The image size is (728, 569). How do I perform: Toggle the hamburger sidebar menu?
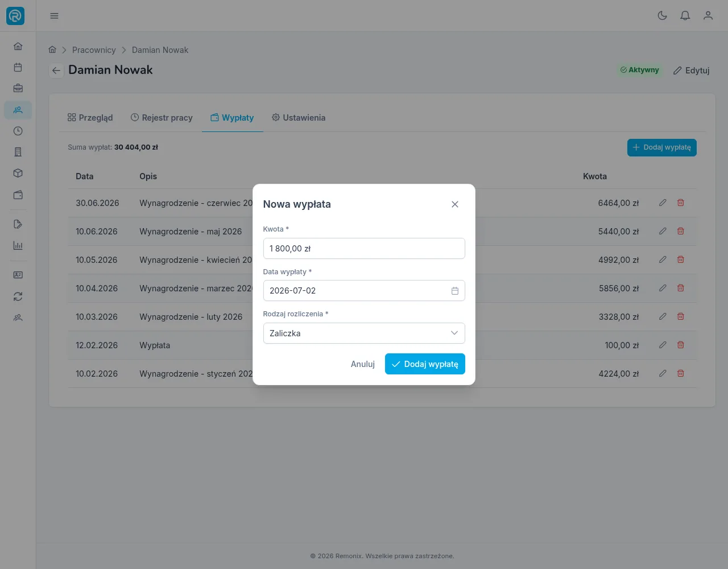[x=54, y=16]
